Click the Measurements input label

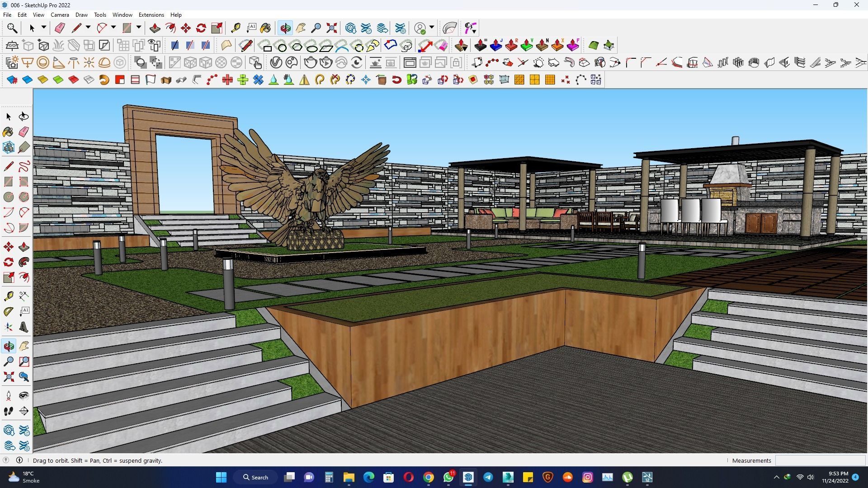751,460
